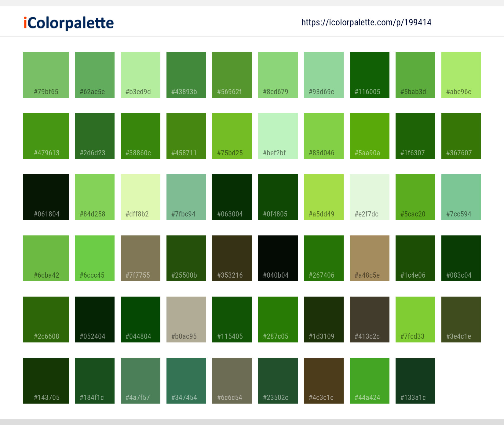Select the #115405 swatch
This screenshot has height=425, width=504.
coord(232,320)
